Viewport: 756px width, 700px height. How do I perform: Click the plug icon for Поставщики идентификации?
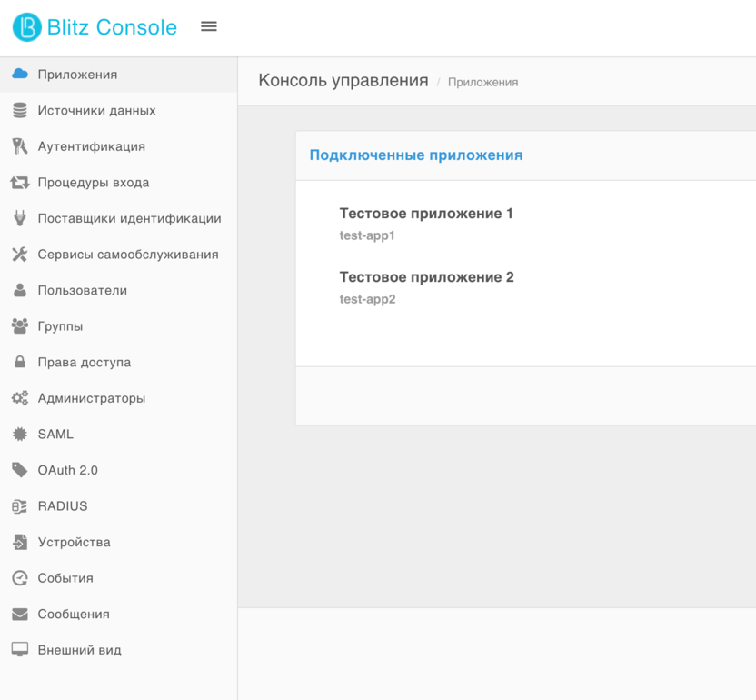click(x=20, y=218)
